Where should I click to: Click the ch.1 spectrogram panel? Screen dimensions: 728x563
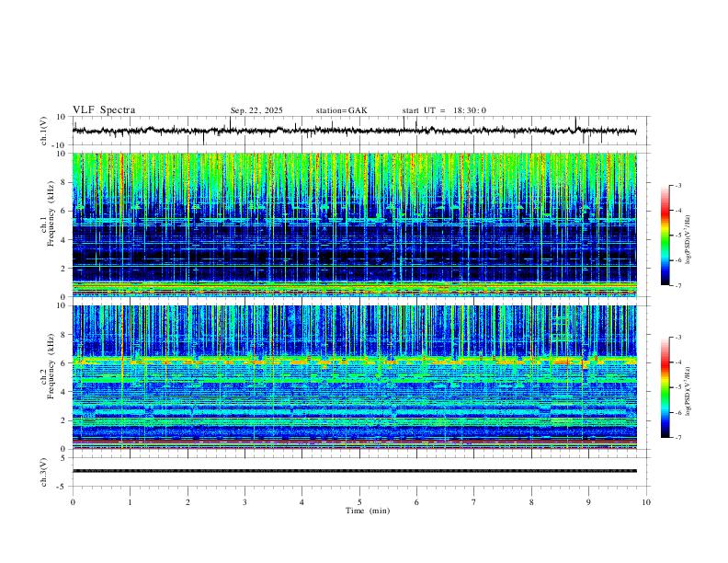coord(354,224)
